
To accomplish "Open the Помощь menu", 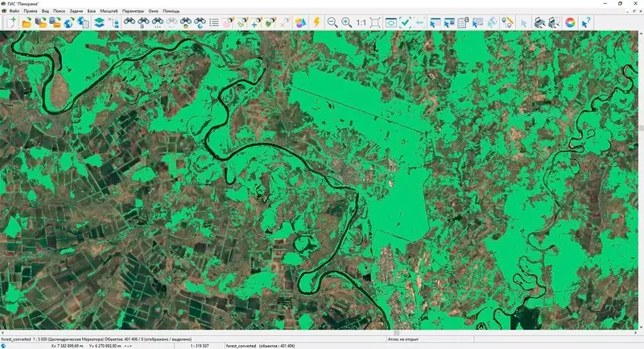I will [x=171, y=11].
